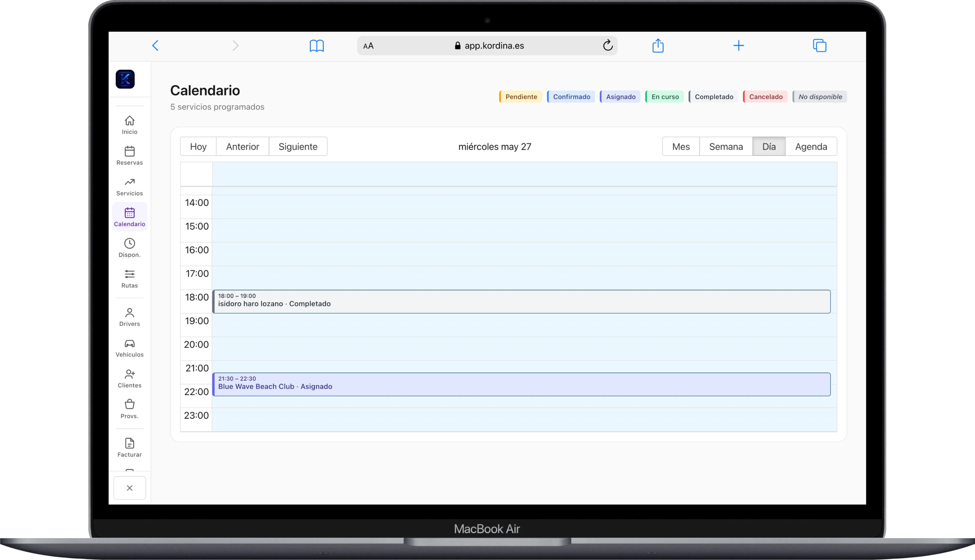Go to next day with Siguiente
The width and height of the screenshot is (975, 560).
click(298, 147)
